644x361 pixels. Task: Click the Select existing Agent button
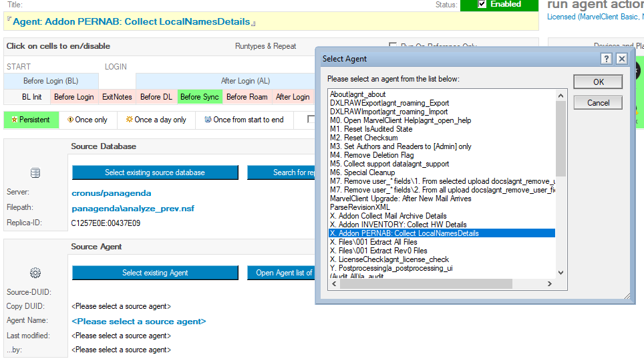pos(155,273)
